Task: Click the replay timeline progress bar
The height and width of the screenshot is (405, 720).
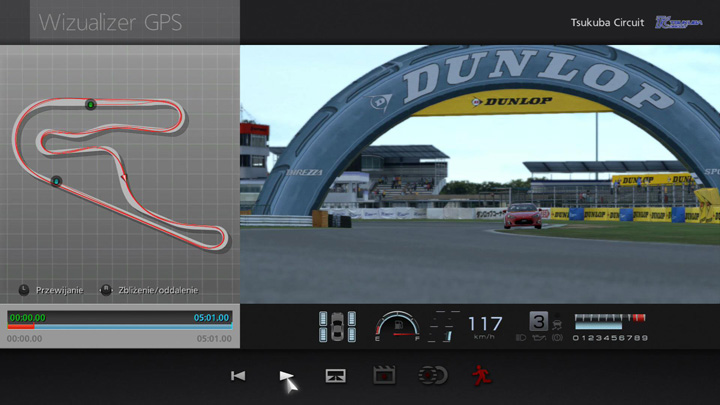Action: (x=120, y=326)
